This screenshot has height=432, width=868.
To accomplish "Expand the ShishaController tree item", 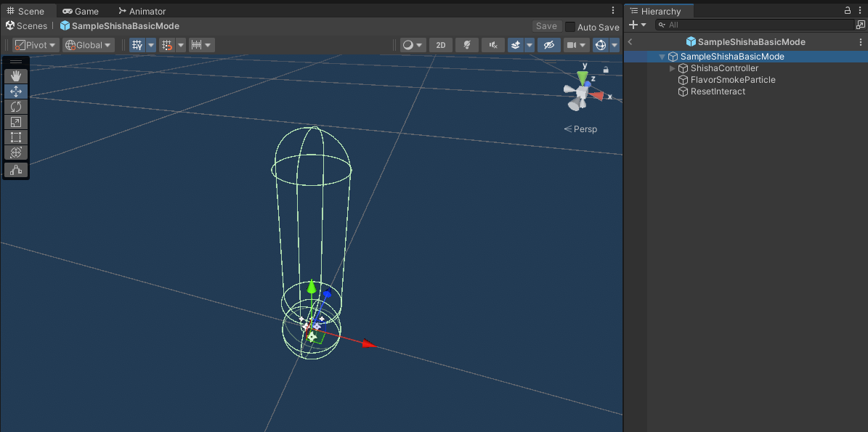I will [x=673, y=68].
